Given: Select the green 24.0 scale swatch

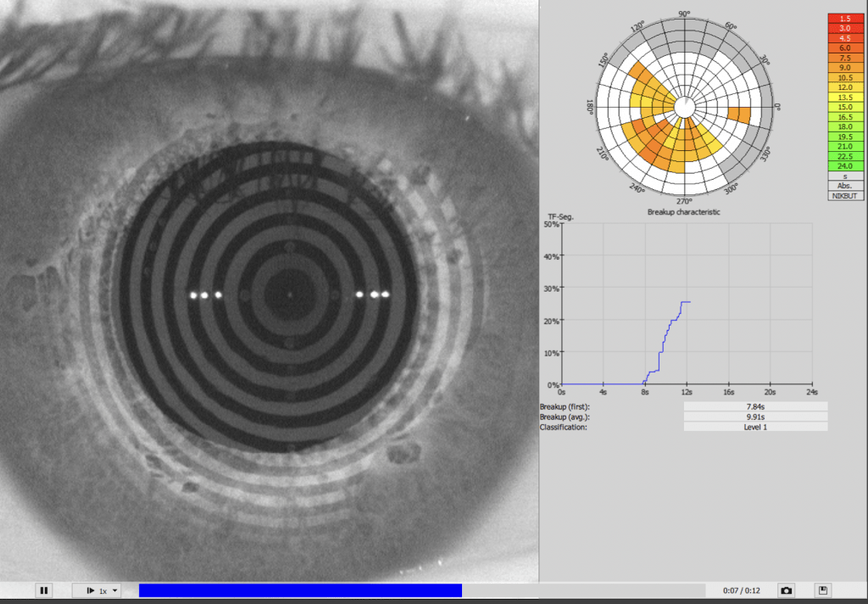Looking at the screenshot, I should click(x=843, y=166).
